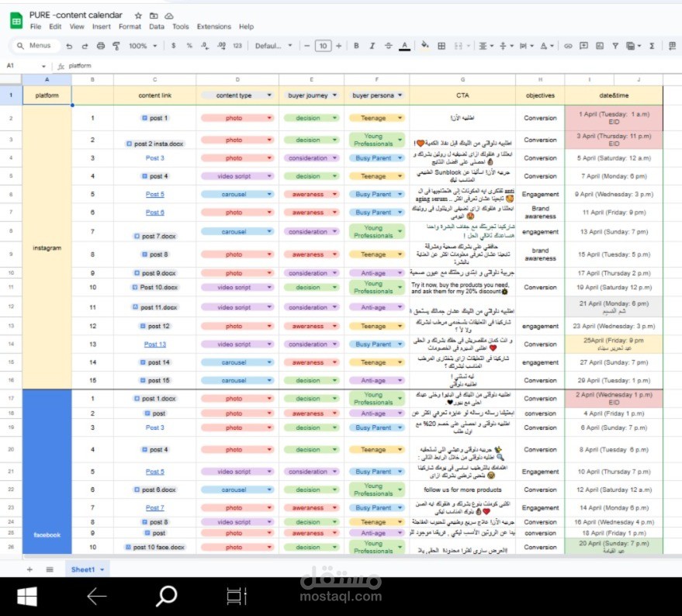Click the Insert chart icon
This screenshot has width=682, height=616.
click(x=599, y=46)
